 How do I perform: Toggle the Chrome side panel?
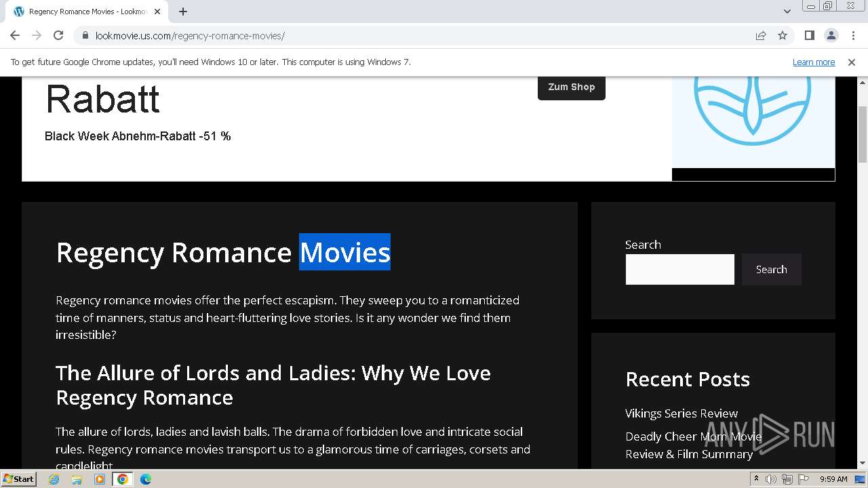click(x=809, y=35)
